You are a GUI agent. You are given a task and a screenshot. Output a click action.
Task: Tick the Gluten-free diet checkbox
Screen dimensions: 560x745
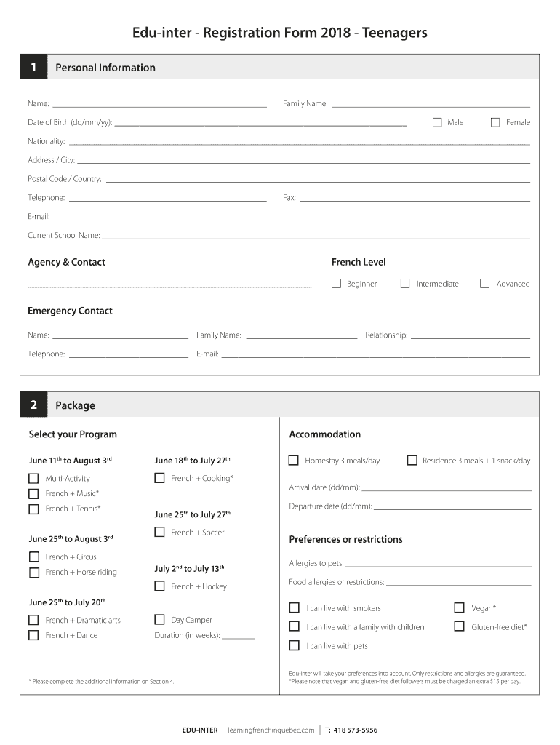tap(459, 626)
